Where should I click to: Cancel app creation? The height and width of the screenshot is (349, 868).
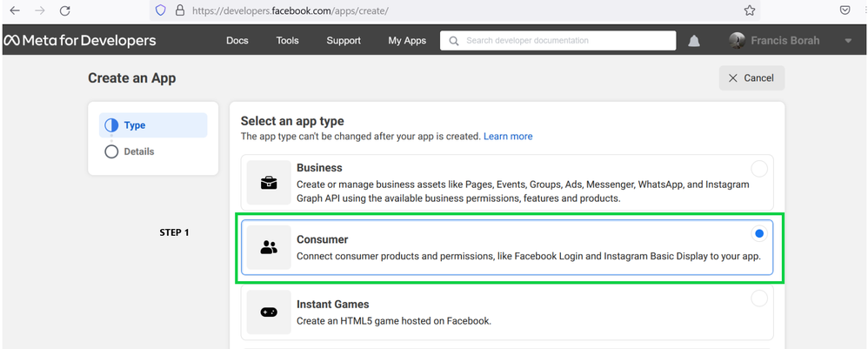[x=751, y=77]
